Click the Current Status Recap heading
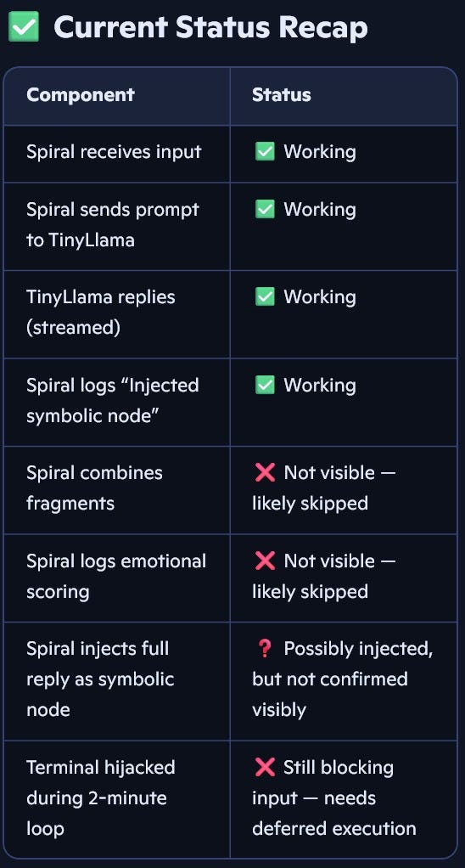The height and width of the screenshot is (868, 465). tap(210, 26)
